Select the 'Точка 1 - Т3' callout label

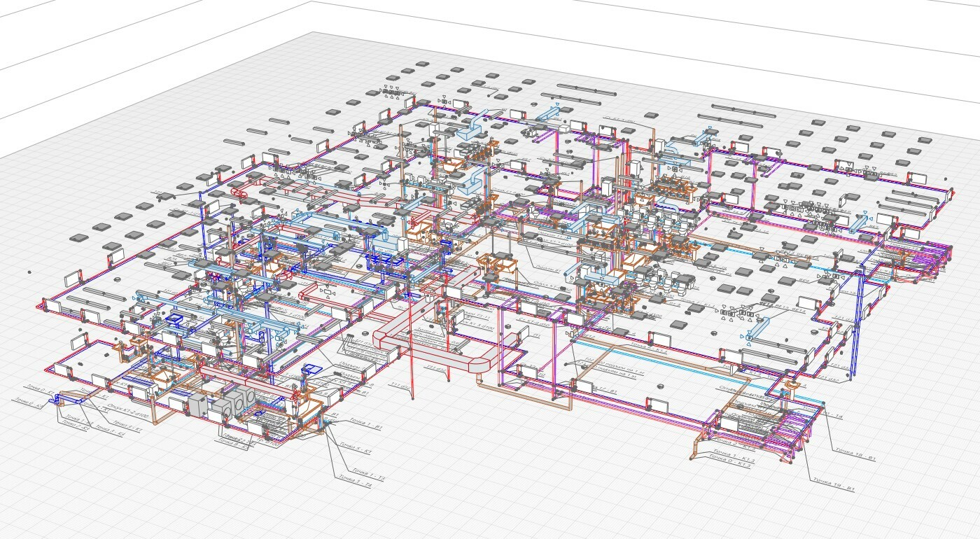368,475
